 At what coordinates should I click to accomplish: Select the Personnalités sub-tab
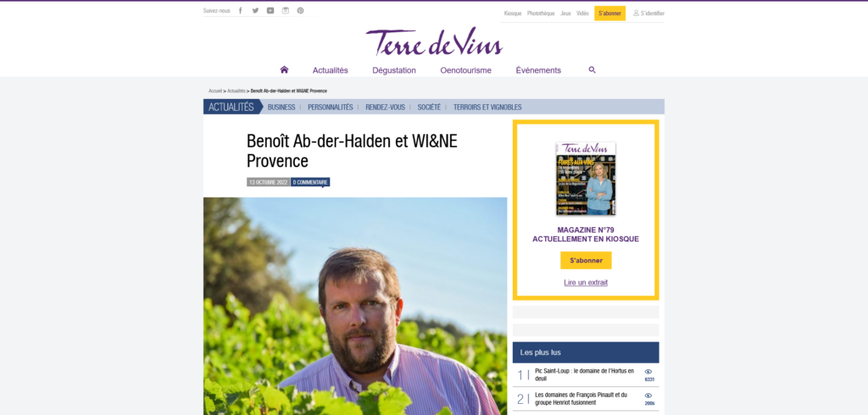[330, 108]
